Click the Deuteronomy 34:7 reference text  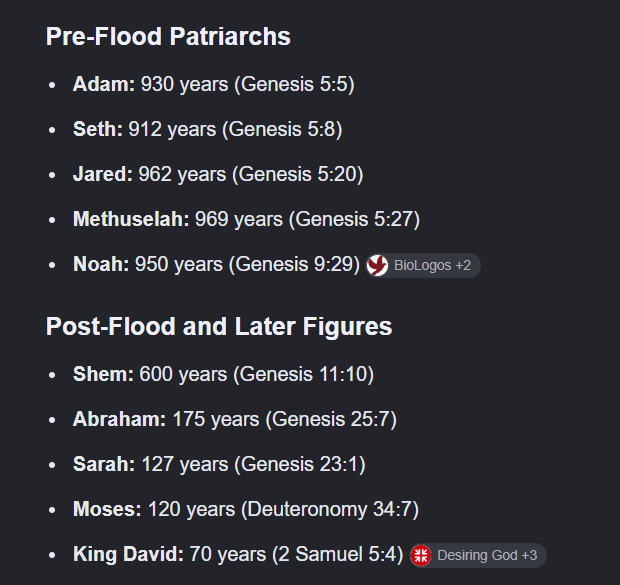click(330, 509)
